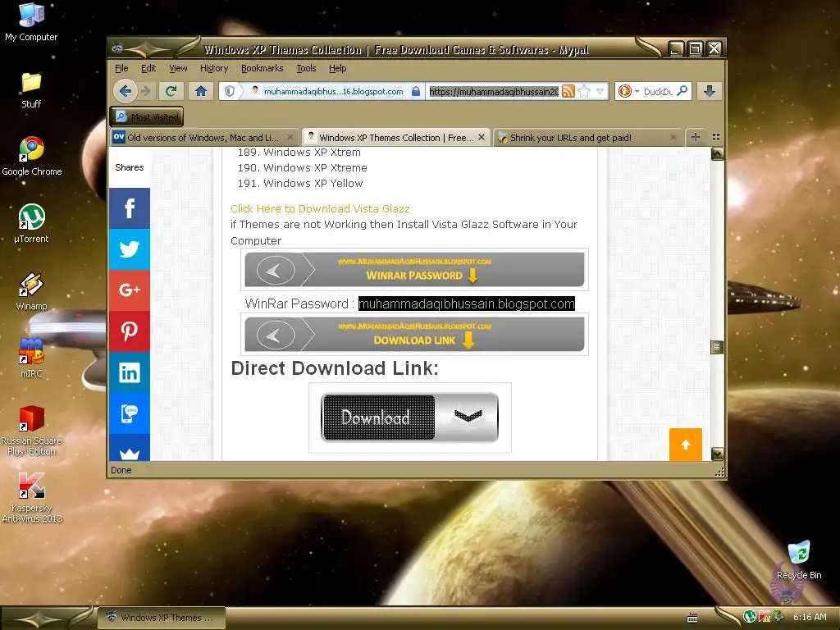840x630 pixels.
Task: Open the URL history dropdown arrow
Action: tap(600, 91)
